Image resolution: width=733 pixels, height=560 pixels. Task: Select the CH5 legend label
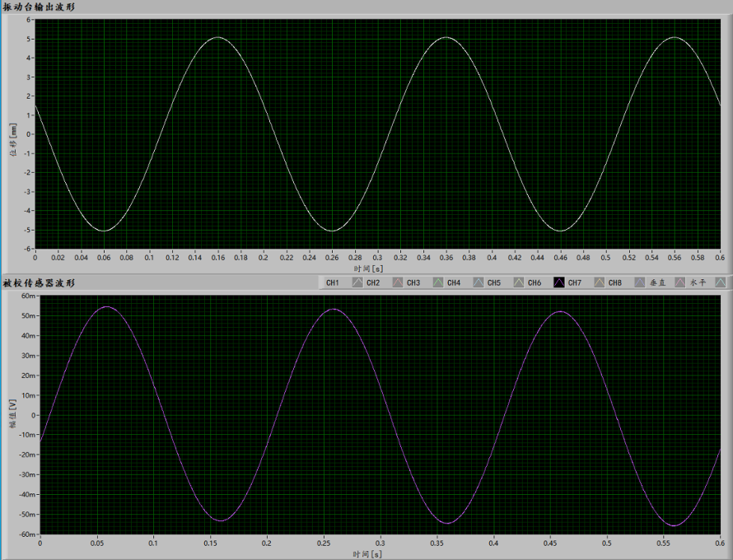click(x=493, y=282)
